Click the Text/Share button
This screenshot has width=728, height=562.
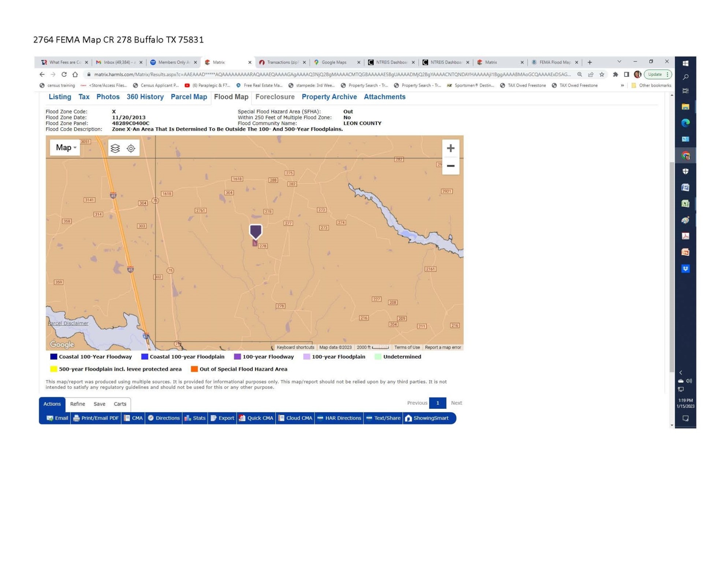click(x=383, y=418)
